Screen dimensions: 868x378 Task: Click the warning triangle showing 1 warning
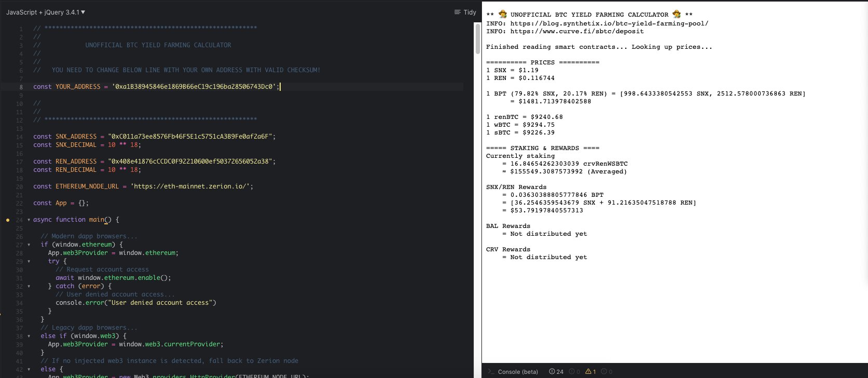pyautogui.click(x=590, y=372)
